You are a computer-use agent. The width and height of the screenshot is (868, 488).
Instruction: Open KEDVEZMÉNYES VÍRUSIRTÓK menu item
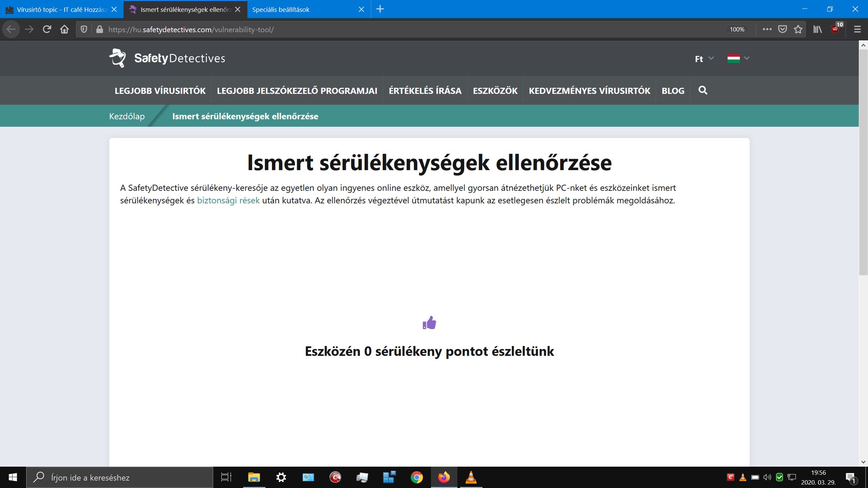pyautogui.click(x=589, y=90)
